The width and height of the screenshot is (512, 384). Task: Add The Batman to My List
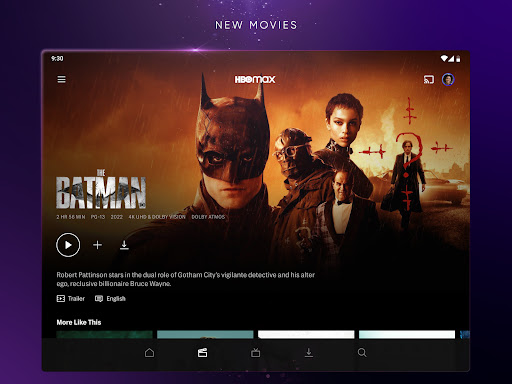pos(97,245)
